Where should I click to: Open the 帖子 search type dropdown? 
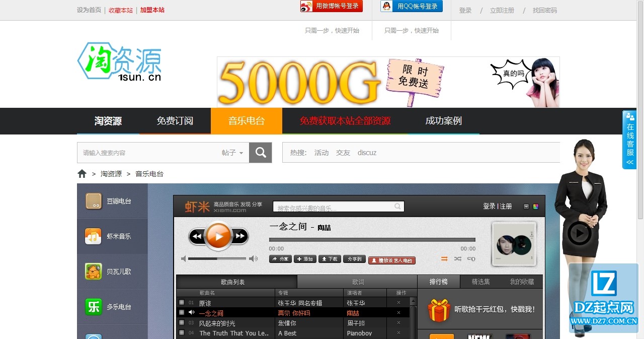(232, 153)
